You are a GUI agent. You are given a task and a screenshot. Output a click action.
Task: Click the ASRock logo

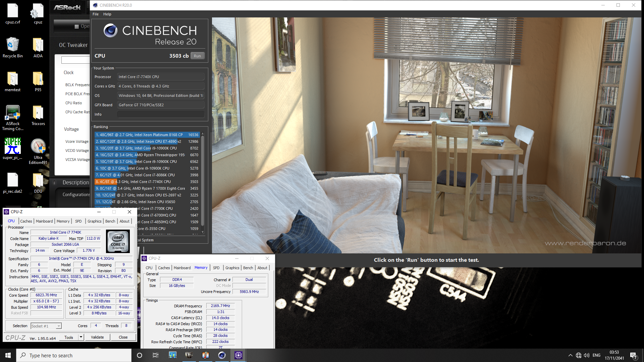[67, 7]
